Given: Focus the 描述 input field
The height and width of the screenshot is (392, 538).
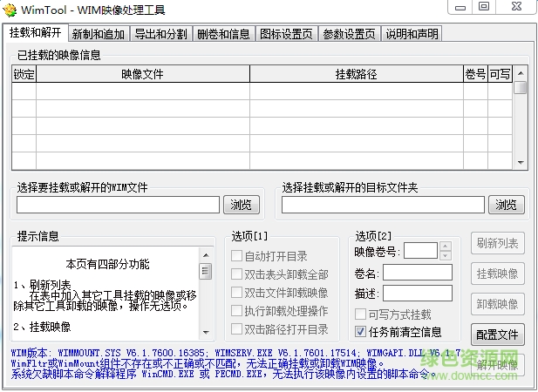Looking at the screenshot, I should pyautogui.click(x=418, y=294).
